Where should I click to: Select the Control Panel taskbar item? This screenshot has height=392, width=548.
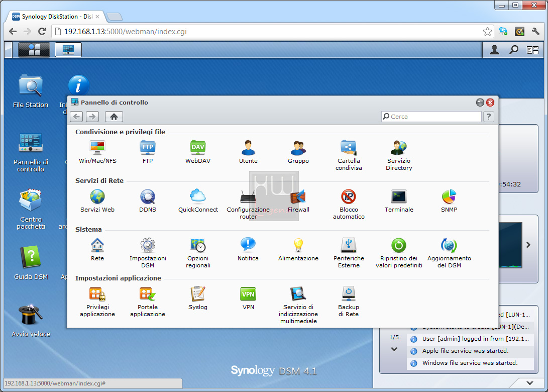pos(68,50)
